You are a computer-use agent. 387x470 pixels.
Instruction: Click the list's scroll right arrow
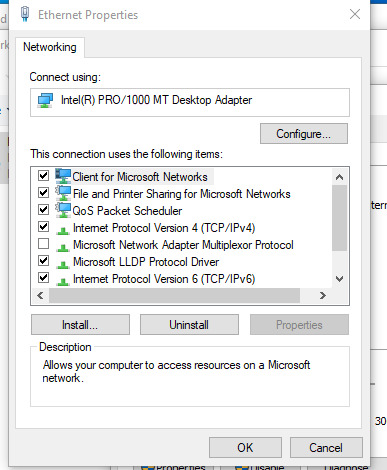click(323, 296)
